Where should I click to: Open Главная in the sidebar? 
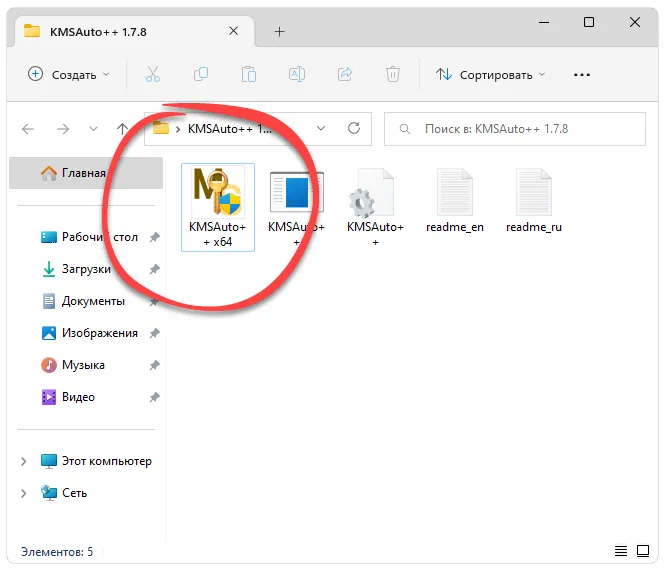coord(86,173)
